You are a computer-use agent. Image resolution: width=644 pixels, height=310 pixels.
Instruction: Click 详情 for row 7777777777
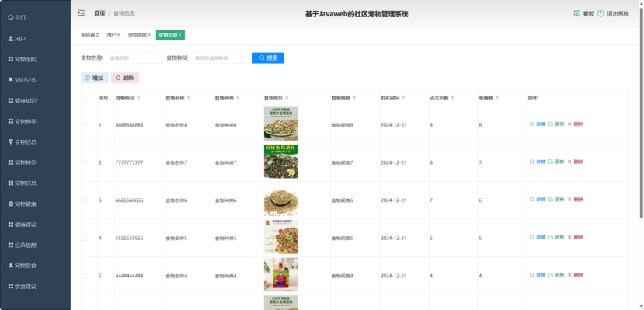(x=538, y=162)
